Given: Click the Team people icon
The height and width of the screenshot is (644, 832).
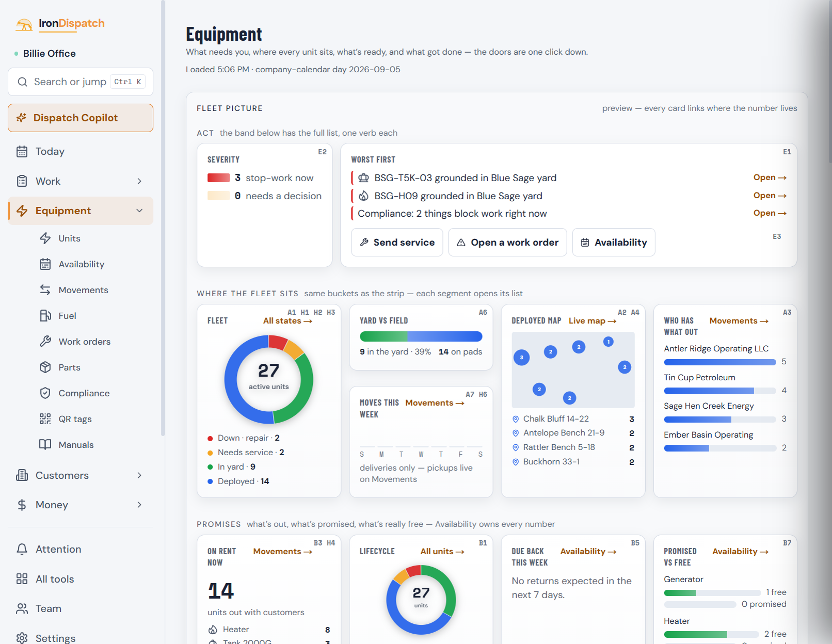Looking at the screenshot, I should [22, 608].
